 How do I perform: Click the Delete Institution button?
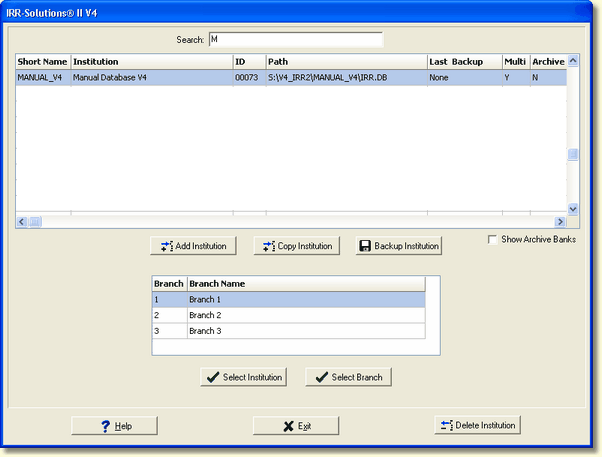(x=477, y=426)
